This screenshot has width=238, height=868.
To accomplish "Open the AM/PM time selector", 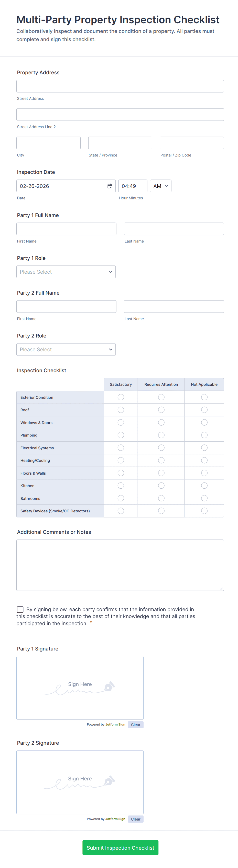I will (x=161, y=186).
